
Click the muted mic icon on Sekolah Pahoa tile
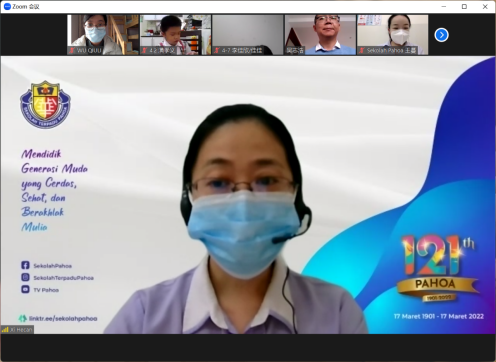(x=362, y=50)
